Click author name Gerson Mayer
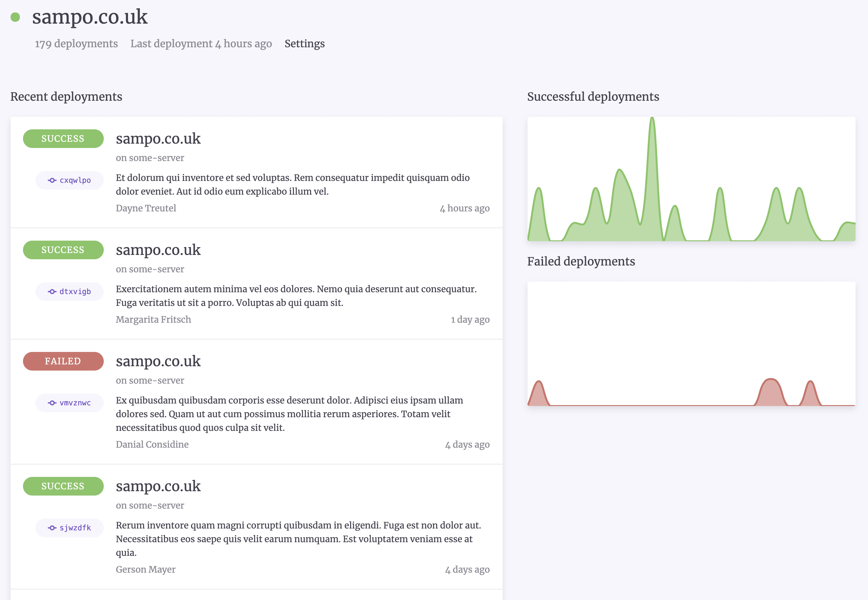This screenshot has height=600, width=868. pos(145,570)
